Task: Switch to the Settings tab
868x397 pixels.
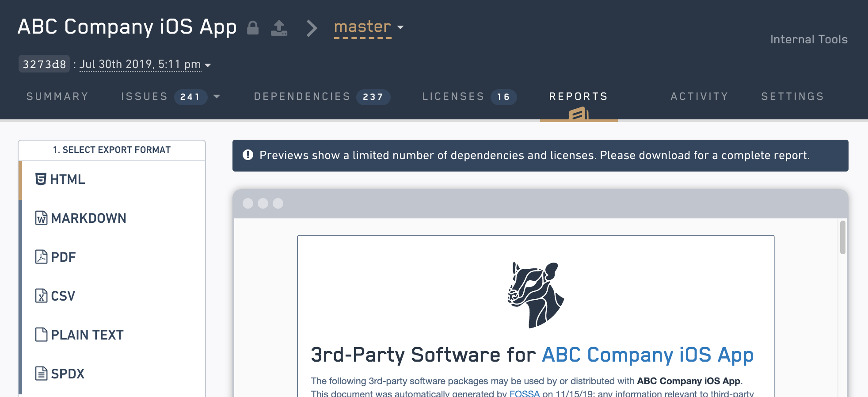Action: (x=792, y=96)
